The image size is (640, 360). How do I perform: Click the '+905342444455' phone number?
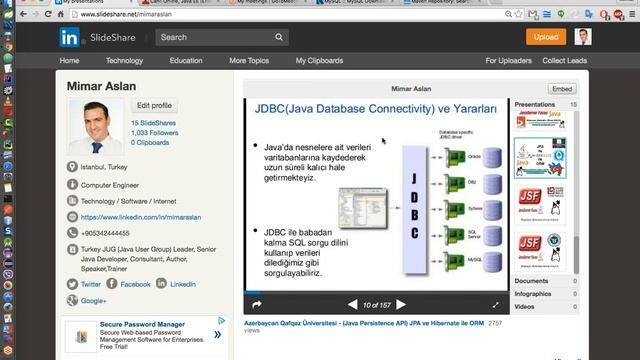(x=105, y=233)
